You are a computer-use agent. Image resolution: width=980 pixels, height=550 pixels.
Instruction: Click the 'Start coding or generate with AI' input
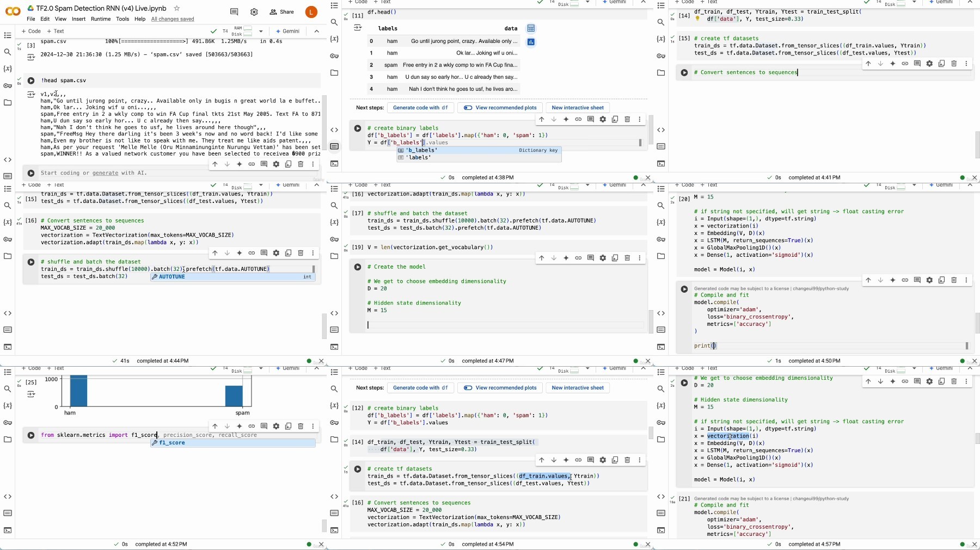(x=176, y=173)
